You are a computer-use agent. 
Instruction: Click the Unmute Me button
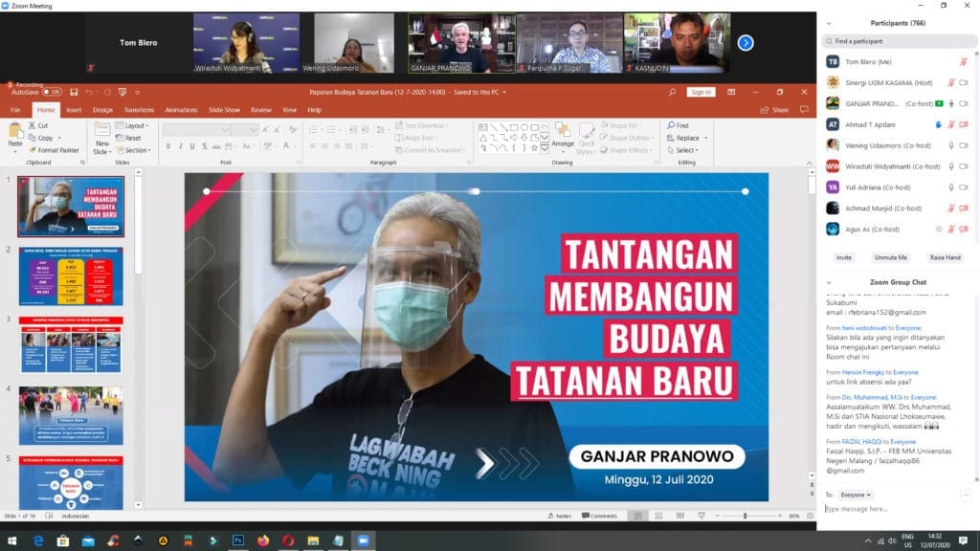(891, 257)
